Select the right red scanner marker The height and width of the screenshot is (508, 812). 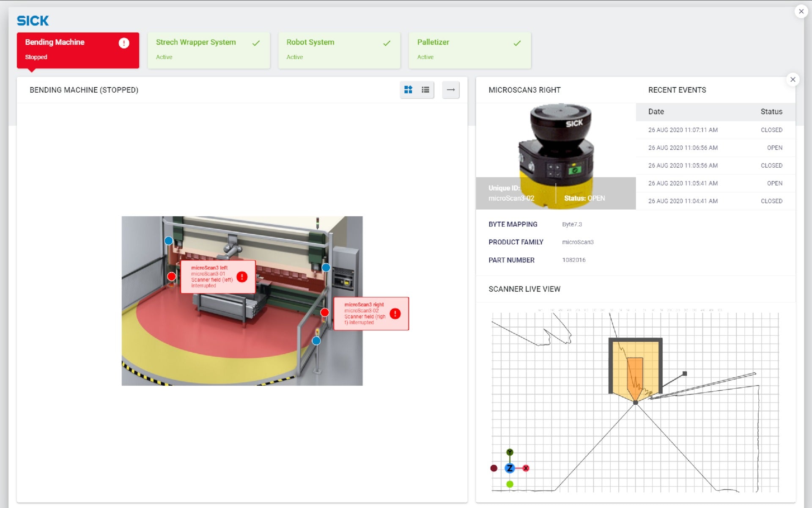tap(324, 312)
